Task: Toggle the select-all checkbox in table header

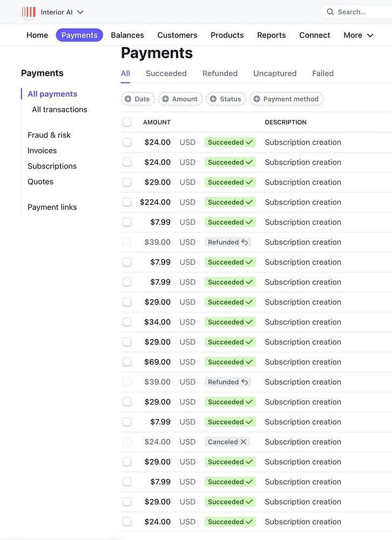Action: click(127, 122)
